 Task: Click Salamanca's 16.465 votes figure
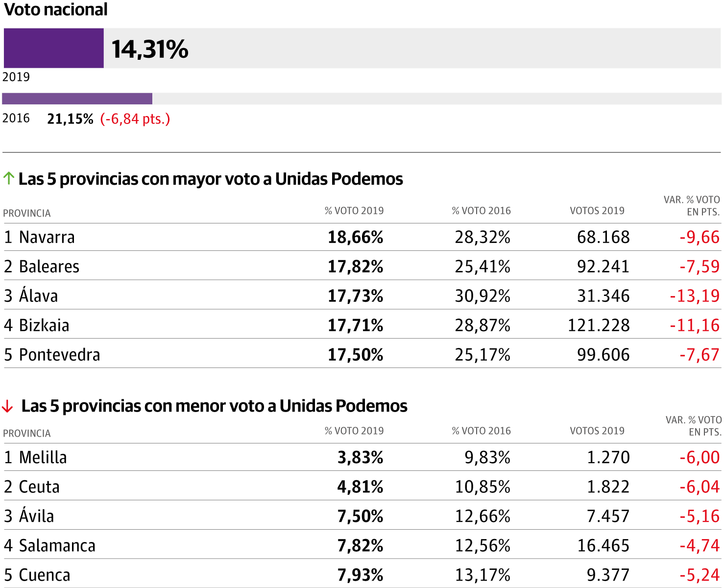[603, 545]
